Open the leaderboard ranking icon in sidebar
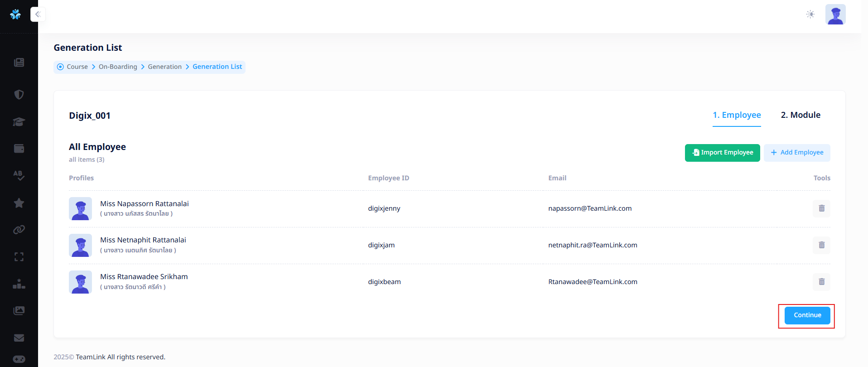Screen dimensions: 868x367 click(19, 284)
